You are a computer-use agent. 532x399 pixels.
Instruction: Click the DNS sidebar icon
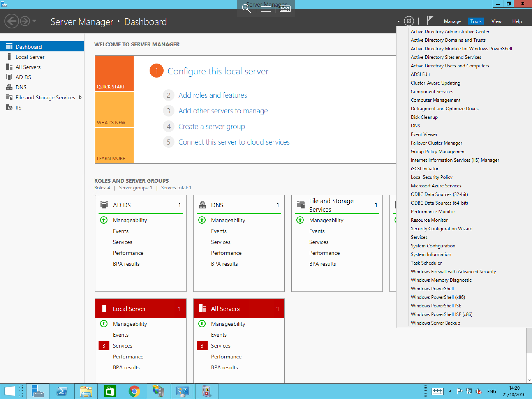click(9, 87)
